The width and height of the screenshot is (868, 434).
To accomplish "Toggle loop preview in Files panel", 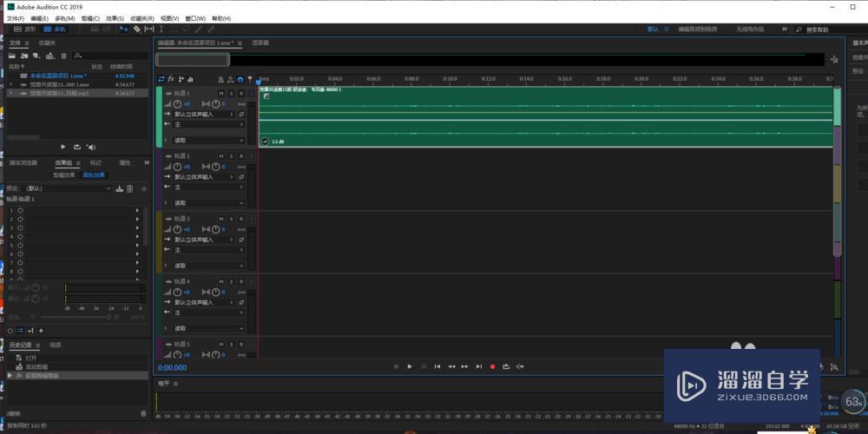I will [x=77, y=147].
